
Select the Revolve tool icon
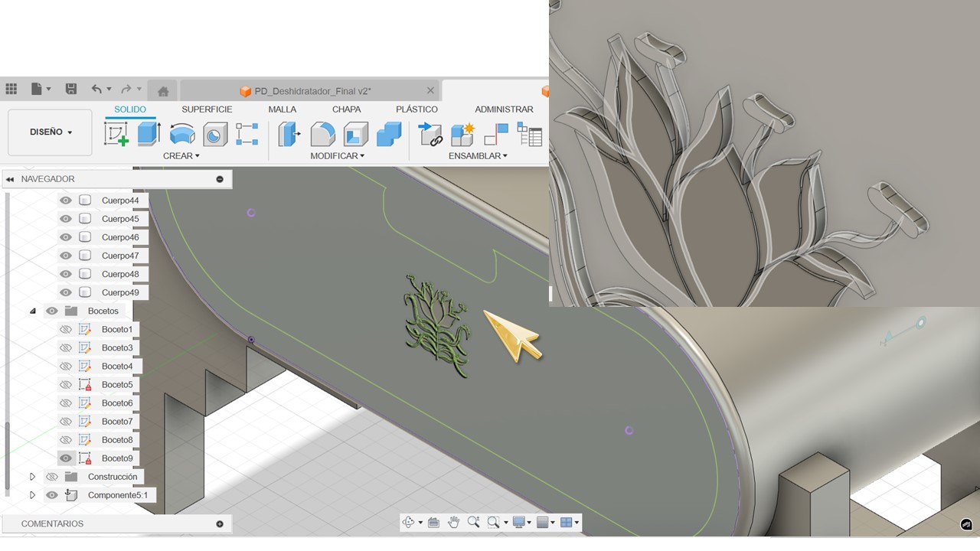click(x=181, y=134)
